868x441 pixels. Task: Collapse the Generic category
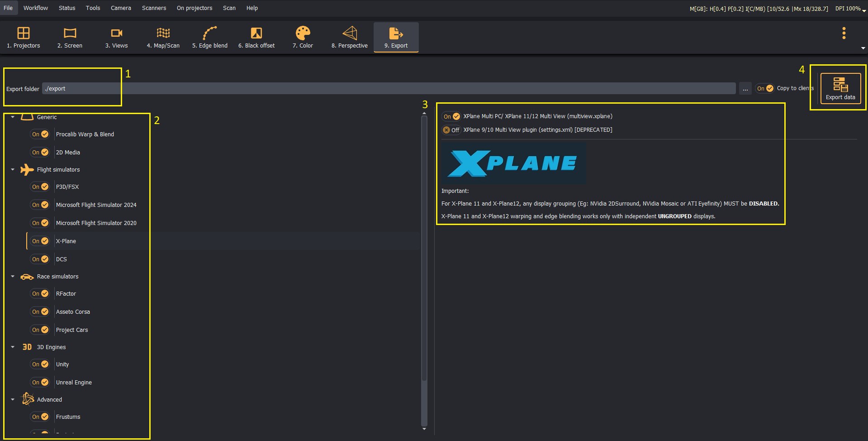point(13,117)
